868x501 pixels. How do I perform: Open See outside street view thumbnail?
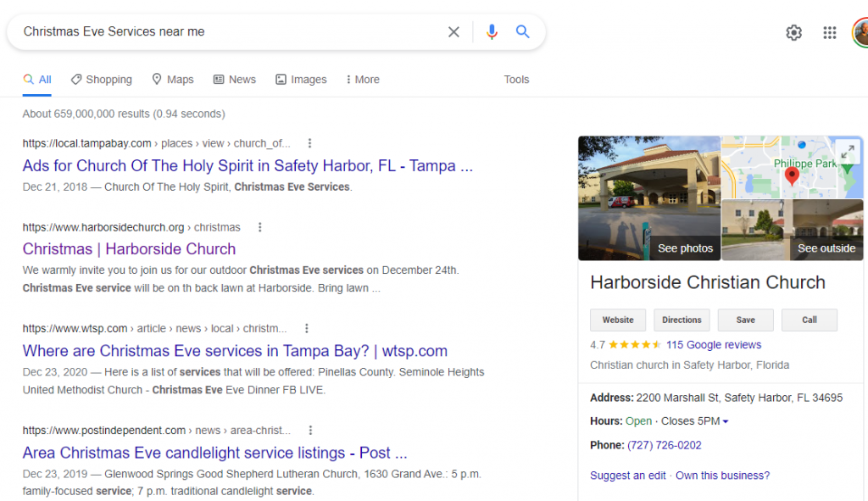point(793,230)
